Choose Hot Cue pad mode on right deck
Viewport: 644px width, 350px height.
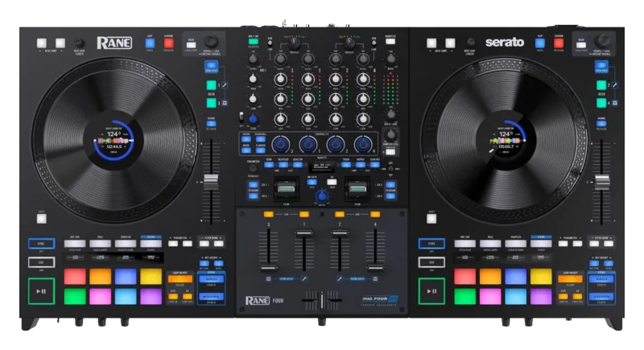pyautogui.click(x=465, y=244)
